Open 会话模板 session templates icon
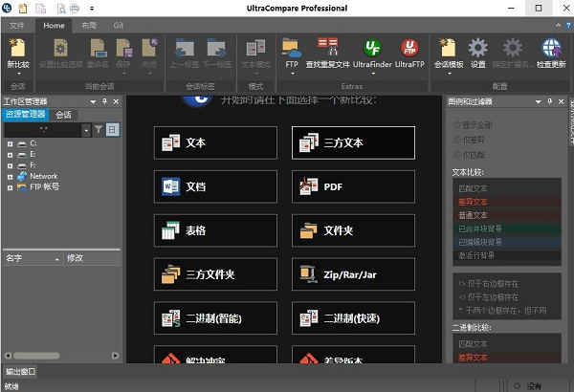574x392 pixels. point(448,49)
